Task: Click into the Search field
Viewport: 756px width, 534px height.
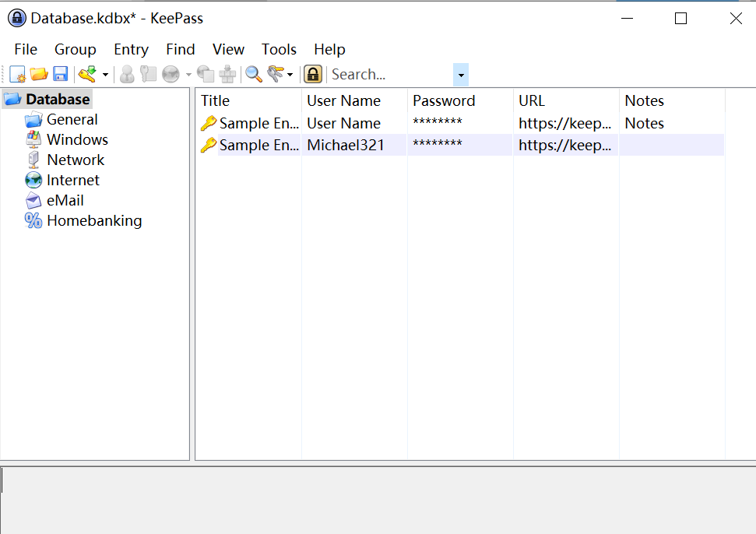Action: click(x=391, y=75)
